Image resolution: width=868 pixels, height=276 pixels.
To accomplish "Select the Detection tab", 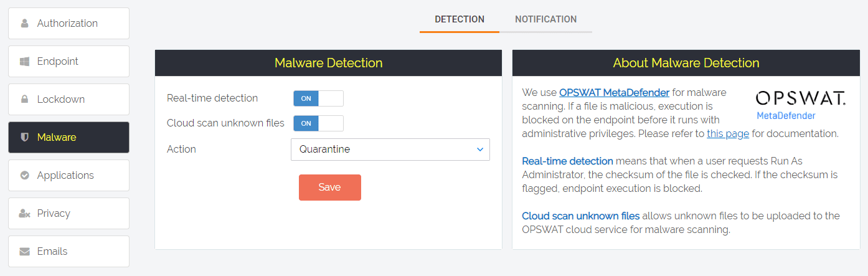I will [459, 19].
